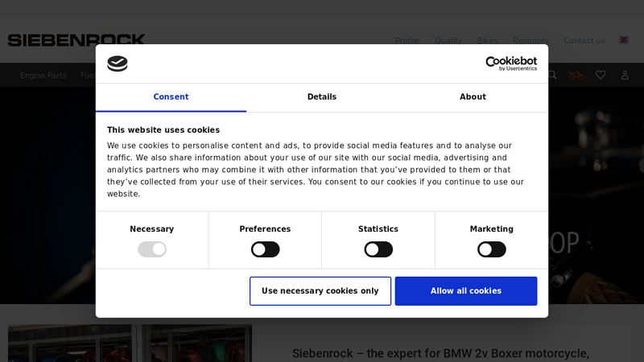Switch to the About tab
The height and width of the screenshot is (362, 644).
tap(473, 97)
